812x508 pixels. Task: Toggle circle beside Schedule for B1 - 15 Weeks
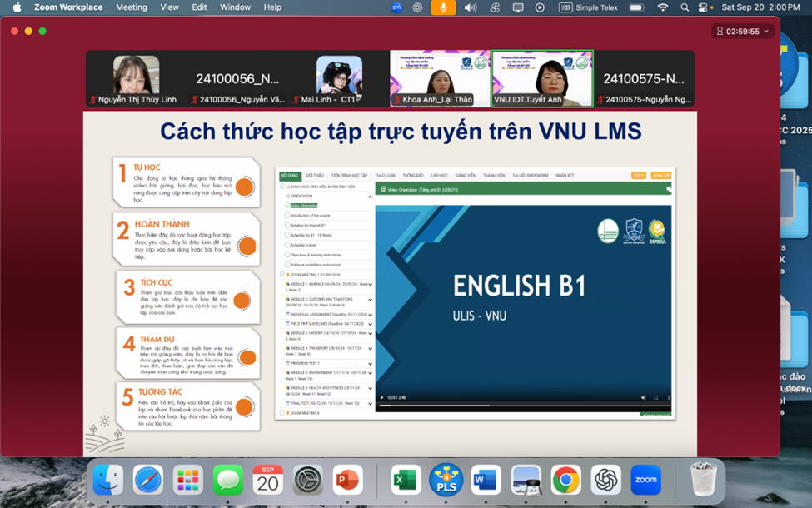[x=287, y=235]
